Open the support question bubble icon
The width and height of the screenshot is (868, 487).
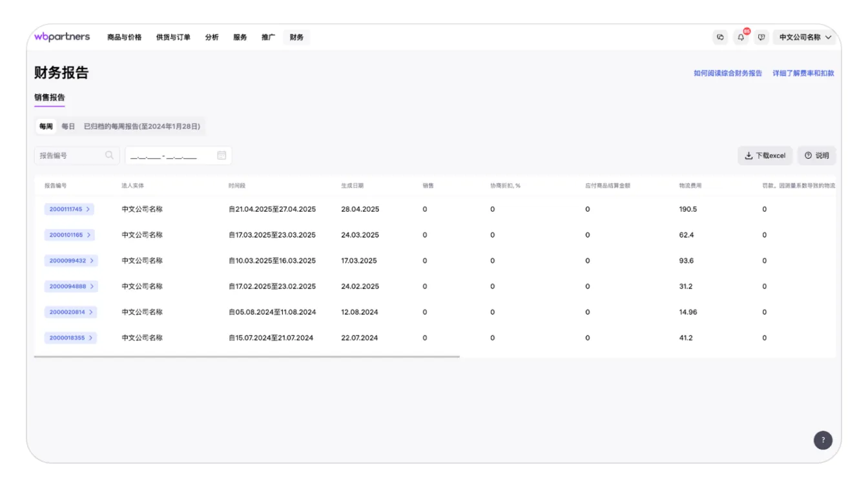pyautogui.click(x=761, y=37)
